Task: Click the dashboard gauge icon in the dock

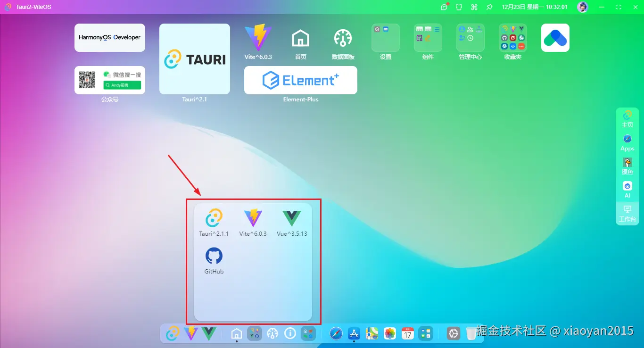Action: click(x=272, y=333)
